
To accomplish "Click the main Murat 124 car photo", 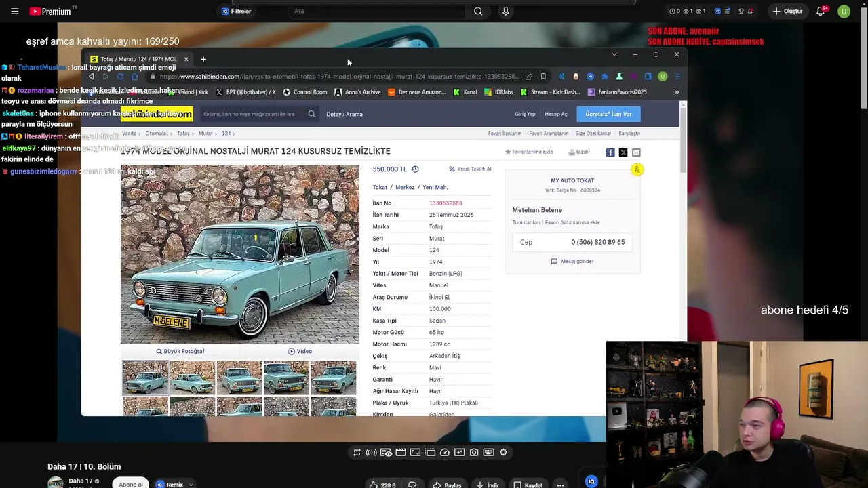I will tap(240, 254).
